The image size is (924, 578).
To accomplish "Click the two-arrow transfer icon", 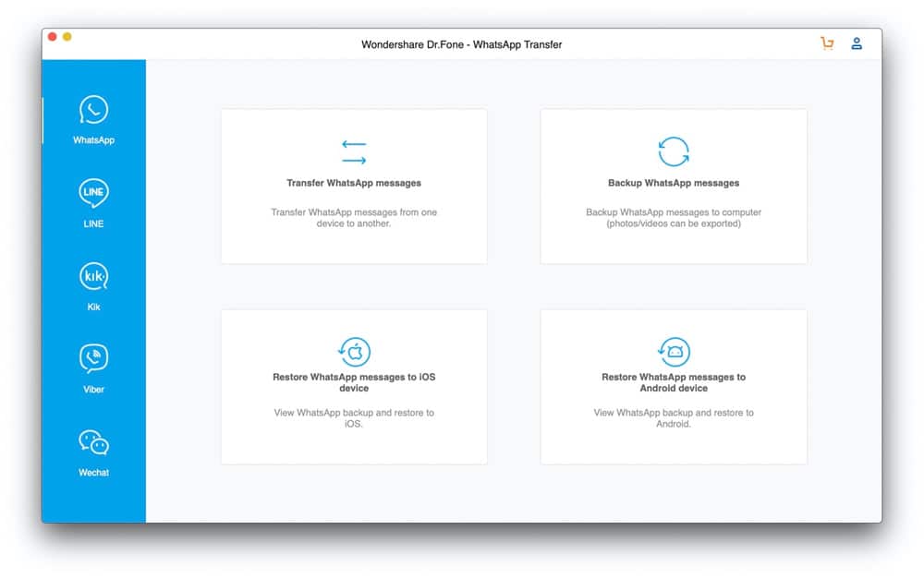I will click(x=354, y=151).
